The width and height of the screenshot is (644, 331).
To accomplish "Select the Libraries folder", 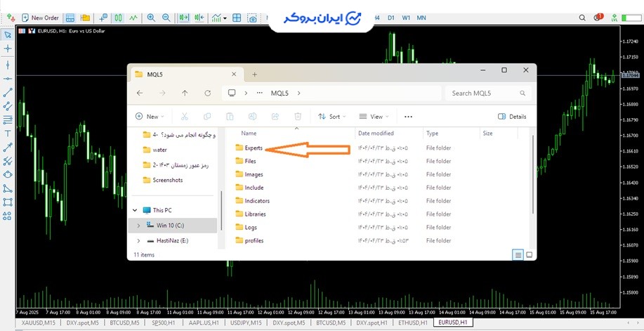I will coord(251,214).
